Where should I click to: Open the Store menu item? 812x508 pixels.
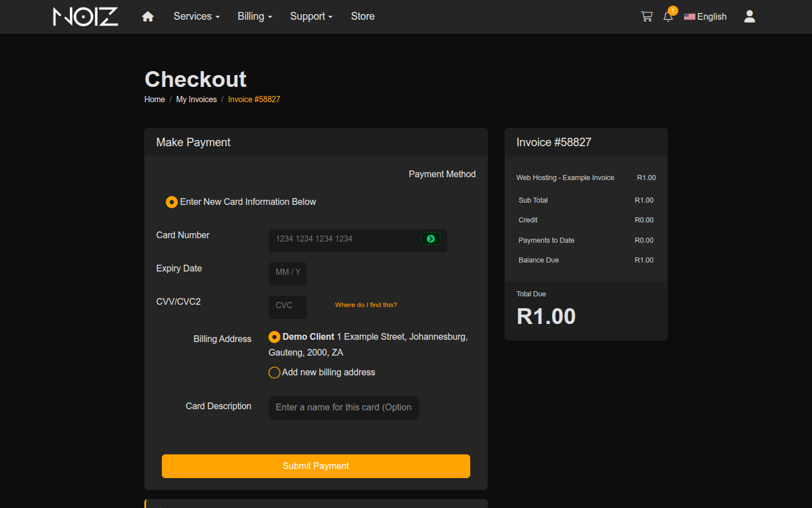pyautogui.click(x=363, y=16)
